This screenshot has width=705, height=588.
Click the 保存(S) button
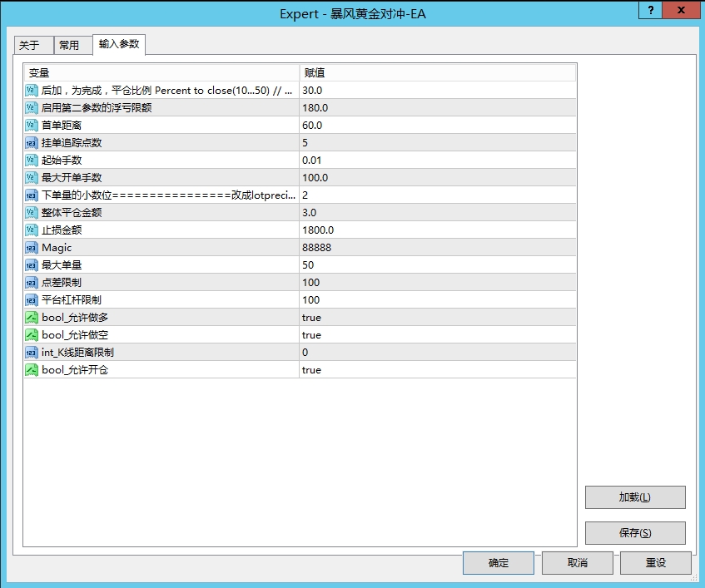tap(635, 533)
